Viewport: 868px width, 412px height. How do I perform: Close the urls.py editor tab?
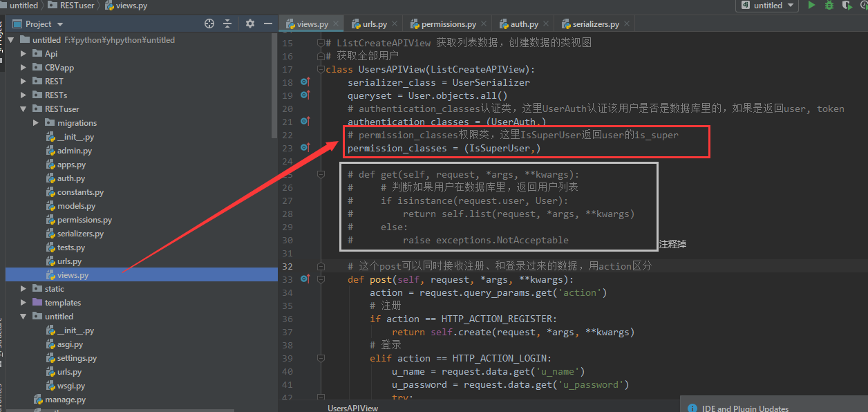[x=394, y=24]
